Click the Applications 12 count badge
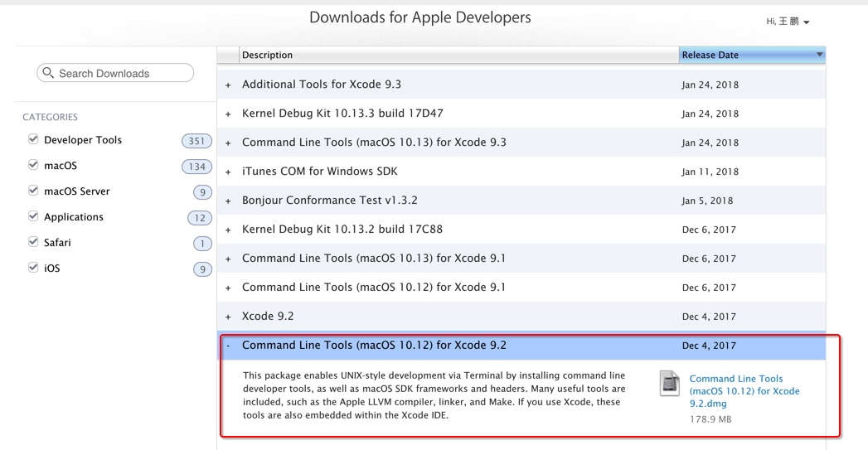The width and height of the screenshot is (868, 450). (x=200, y=217)
